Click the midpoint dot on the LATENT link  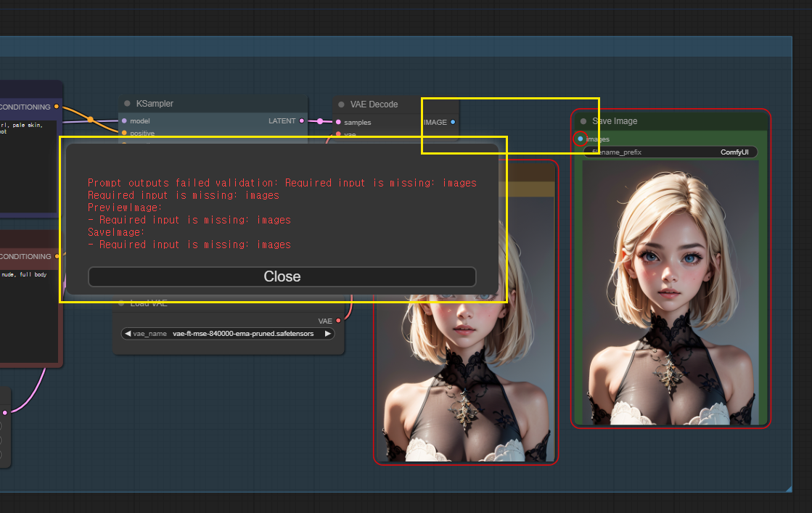pyautogui.click(x=320, y=121)
